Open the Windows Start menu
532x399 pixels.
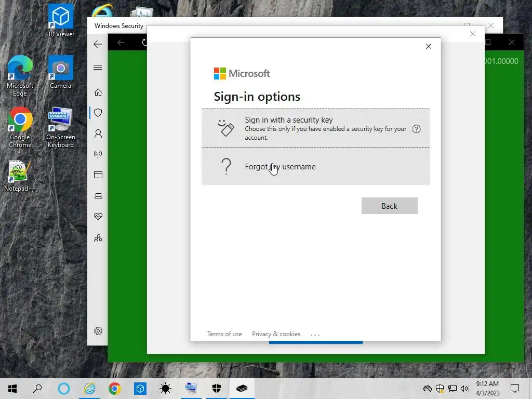pos(12,389)
